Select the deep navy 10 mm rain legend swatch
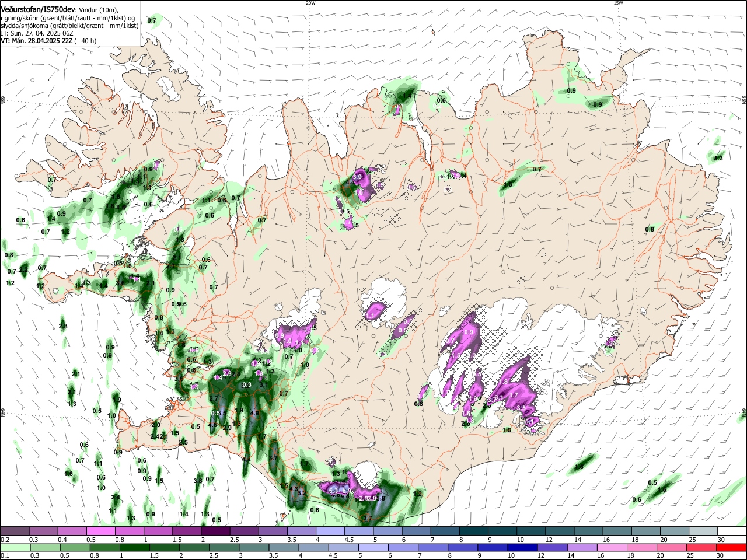This screenshot has height=560, width=747. click(522, 547)
